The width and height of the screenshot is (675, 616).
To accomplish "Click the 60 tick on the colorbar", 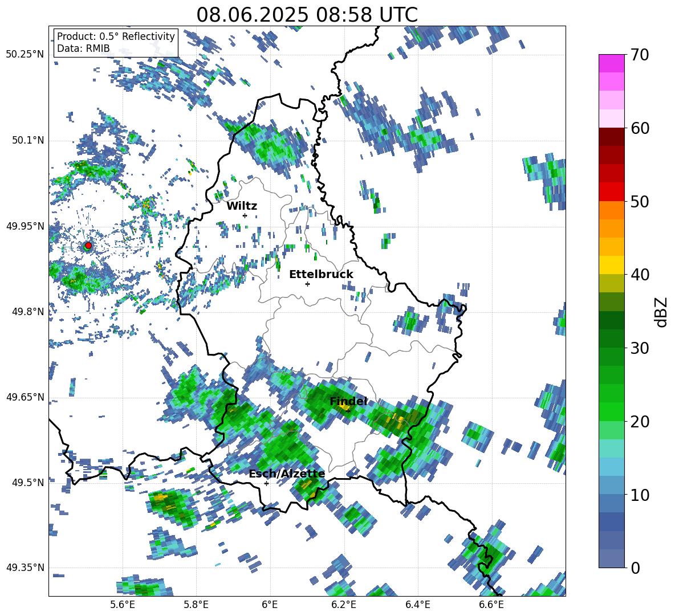I will (639, 128).
